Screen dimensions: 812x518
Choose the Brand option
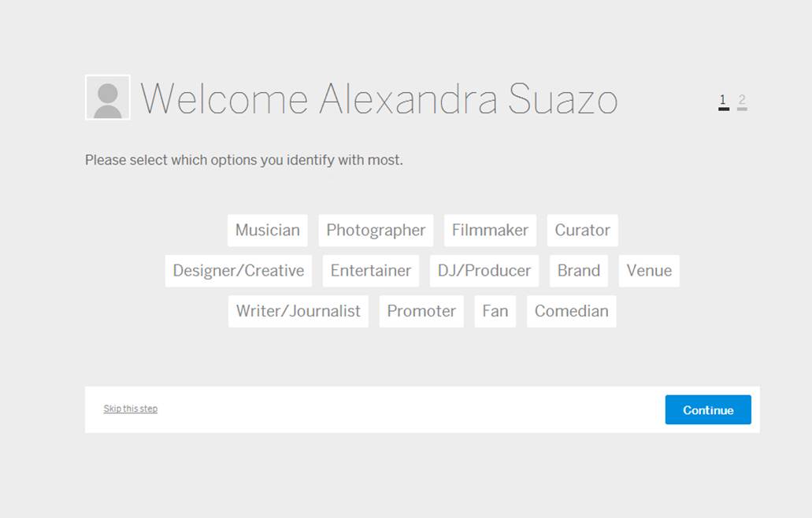tap(579, 271)
